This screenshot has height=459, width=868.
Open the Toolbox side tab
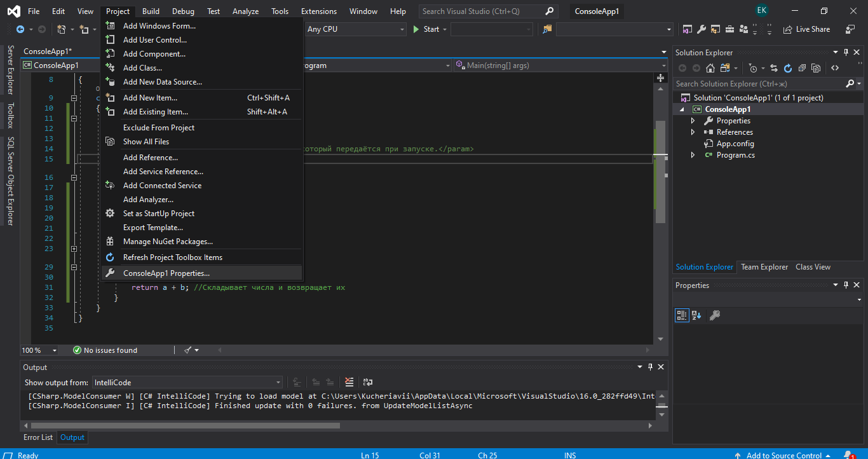[x=10, y=115]
